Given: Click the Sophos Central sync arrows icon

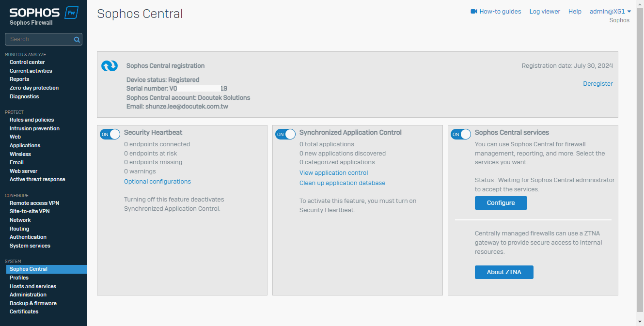Looking at the screenshot, I should coord(110,66).
